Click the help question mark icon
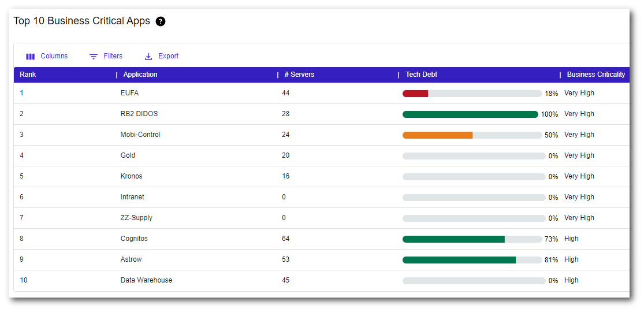 tap(161, 21)
